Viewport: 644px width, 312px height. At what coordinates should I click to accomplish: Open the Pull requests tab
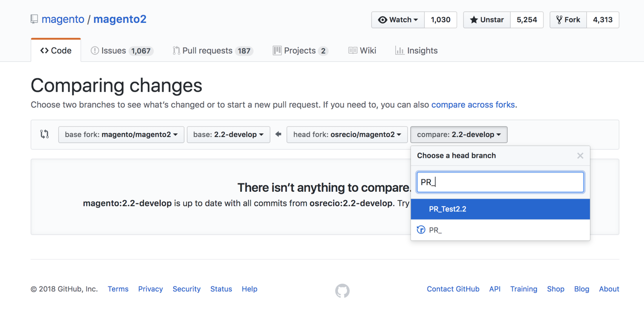coord(213,51)
